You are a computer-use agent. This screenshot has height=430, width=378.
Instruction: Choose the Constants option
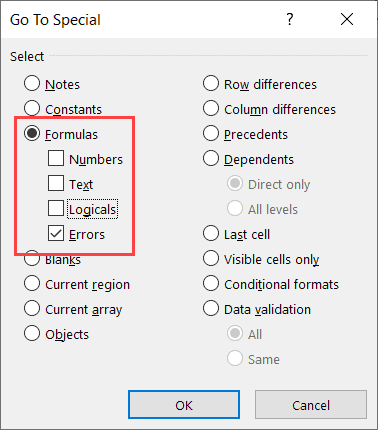tap(32, 108)
